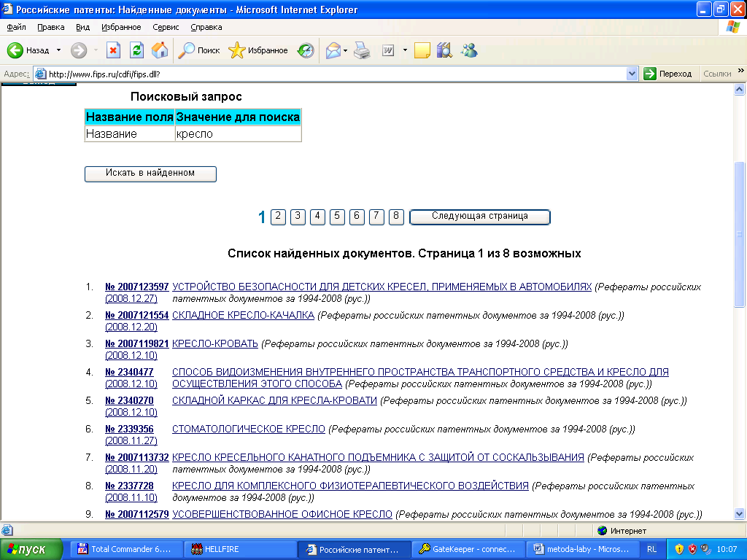
Task: Click the Edit with Word icon
Action: [x=388, y=50]
